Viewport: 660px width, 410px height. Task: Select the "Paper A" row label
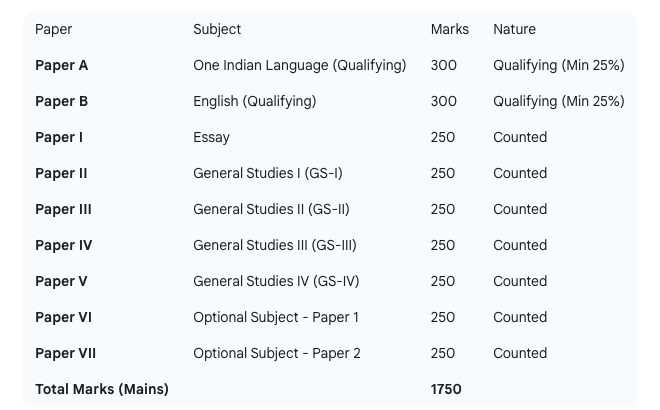(62, 66)
